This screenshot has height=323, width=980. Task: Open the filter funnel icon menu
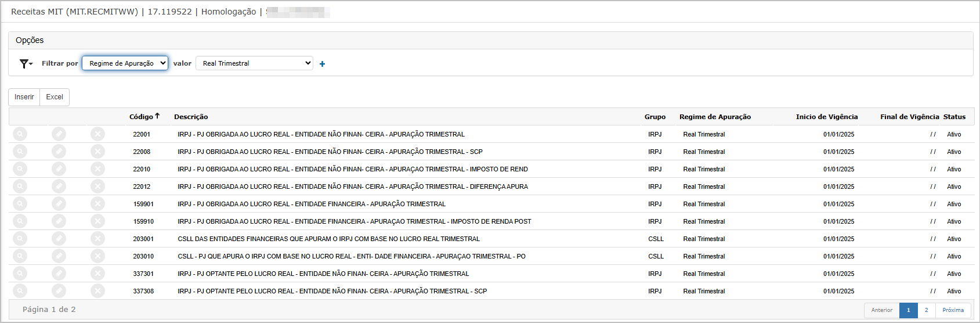26,64
